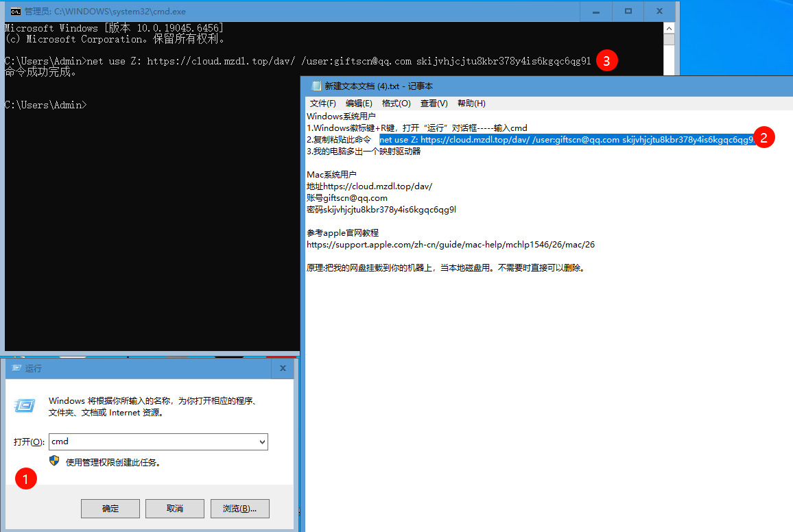793x532 pixels.
Task: Open the 查看(V) menu in Notepad
Action: [x=432, y=104]
